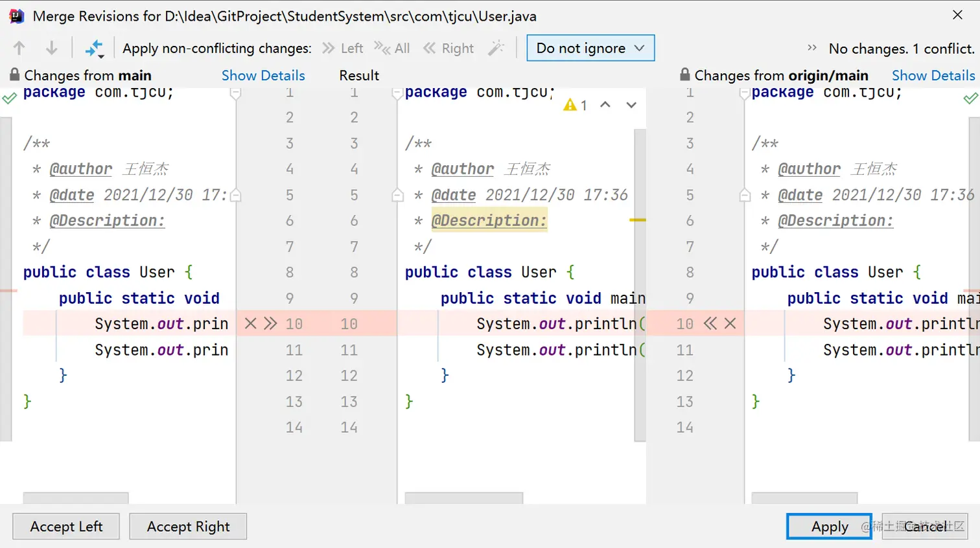Click yellow warning stripe mark in Result
980x548 pixels.
point(638,220)
